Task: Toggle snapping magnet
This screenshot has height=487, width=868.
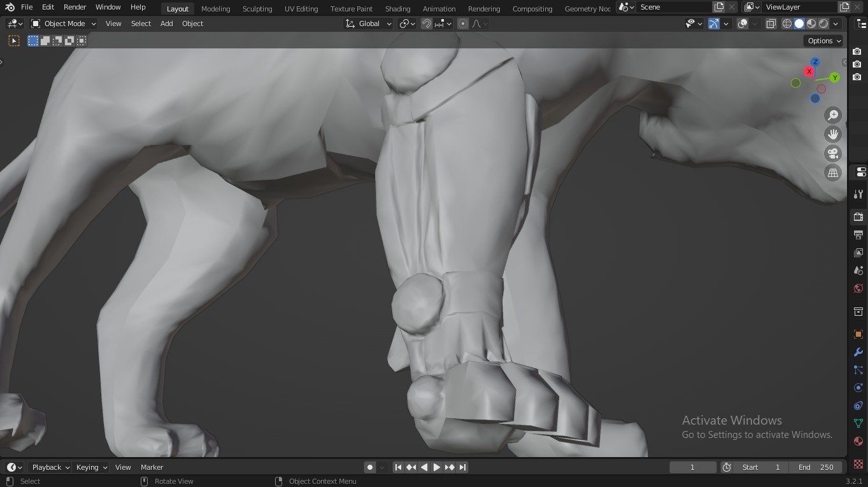Action: point(427,24)
